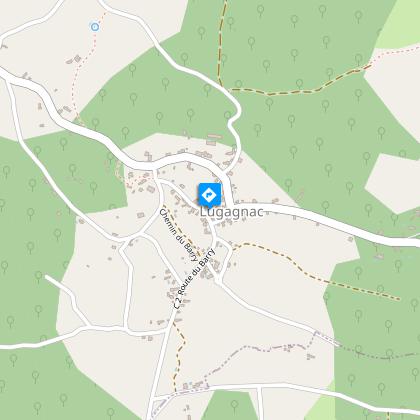420x420 pixels.
Task: Click the pink dotted path at upper right edge
Action: tap(395, 53)
